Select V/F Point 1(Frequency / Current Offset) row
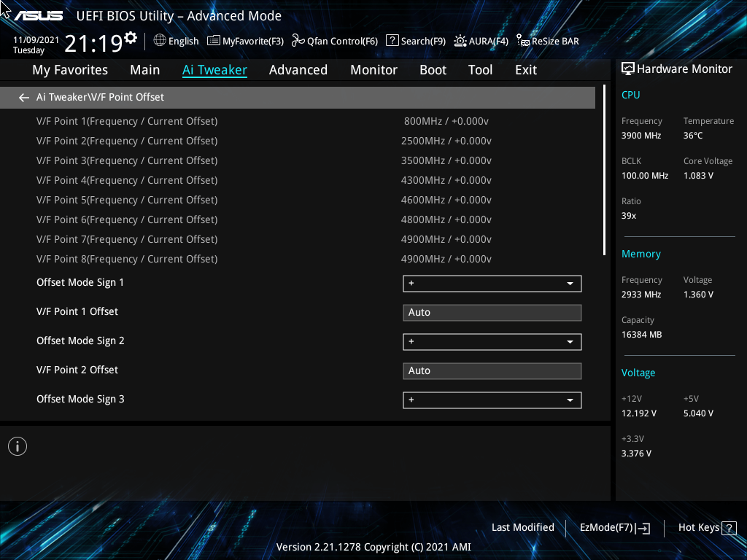747x560 pixels. [298, 122]
